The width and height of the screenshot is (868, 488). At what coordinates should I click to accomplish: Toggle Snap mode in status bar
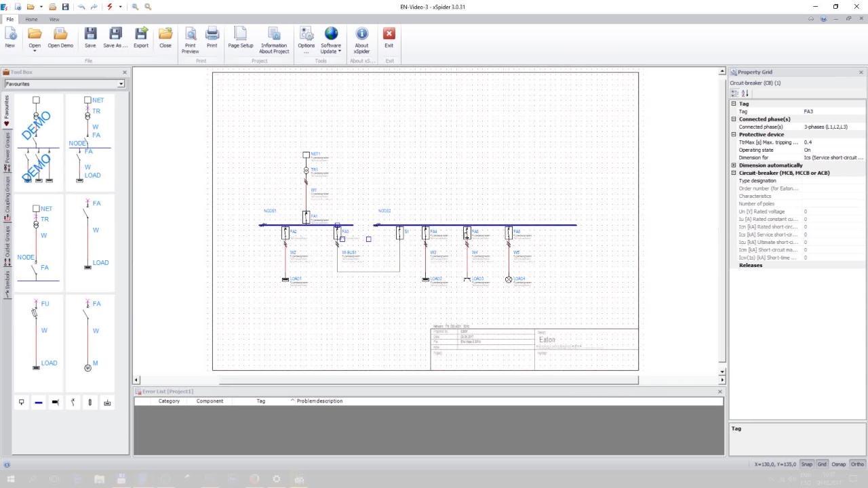(806, 464)
